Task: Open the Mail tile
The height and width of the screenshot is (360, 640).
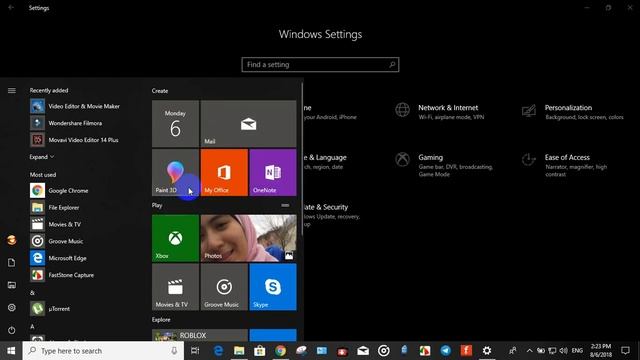Action: 249,124
